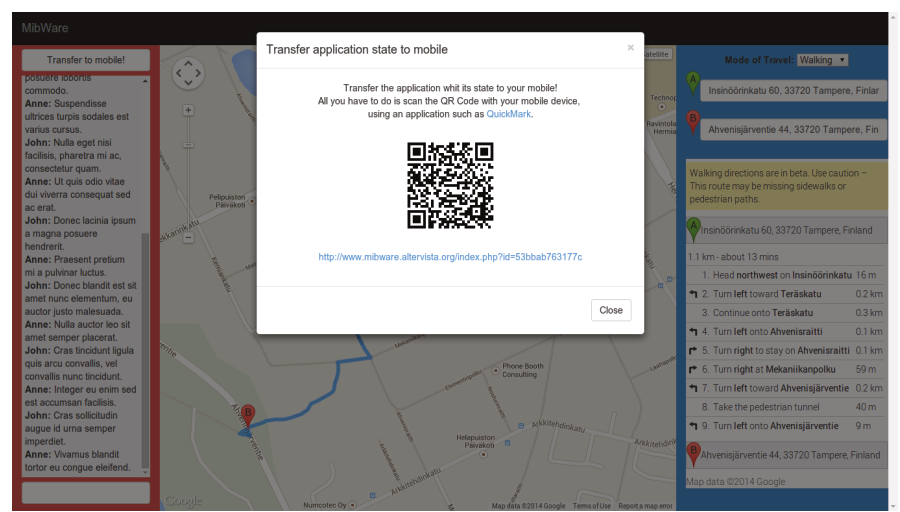The width and height of the screenshot is (900, 512).
Task: Open the Mode of Travel dropdown
Action: [x=822, y=60]
